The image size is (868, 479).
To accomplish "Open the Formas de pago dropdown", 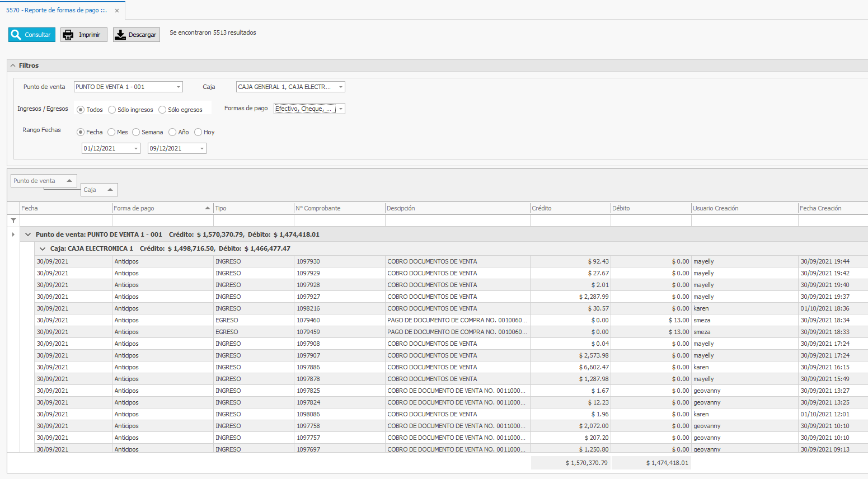I will pos(340,109).
